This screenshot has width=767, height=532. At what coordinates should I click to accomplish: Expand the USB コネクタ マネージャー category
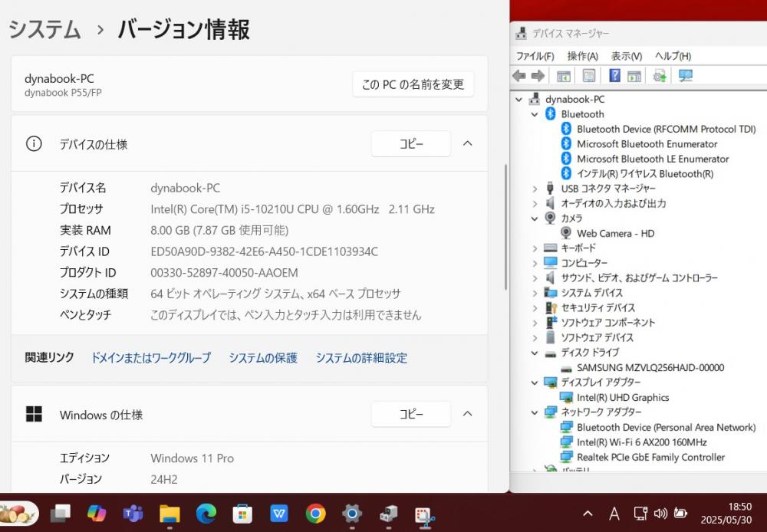(x=535, y=189)
